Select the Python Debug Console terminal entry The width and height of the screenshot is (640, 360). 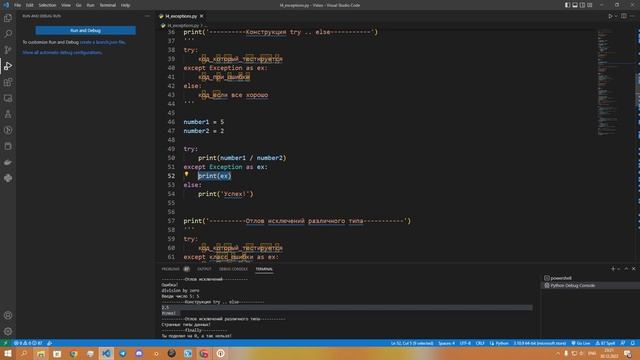point(590,285)
